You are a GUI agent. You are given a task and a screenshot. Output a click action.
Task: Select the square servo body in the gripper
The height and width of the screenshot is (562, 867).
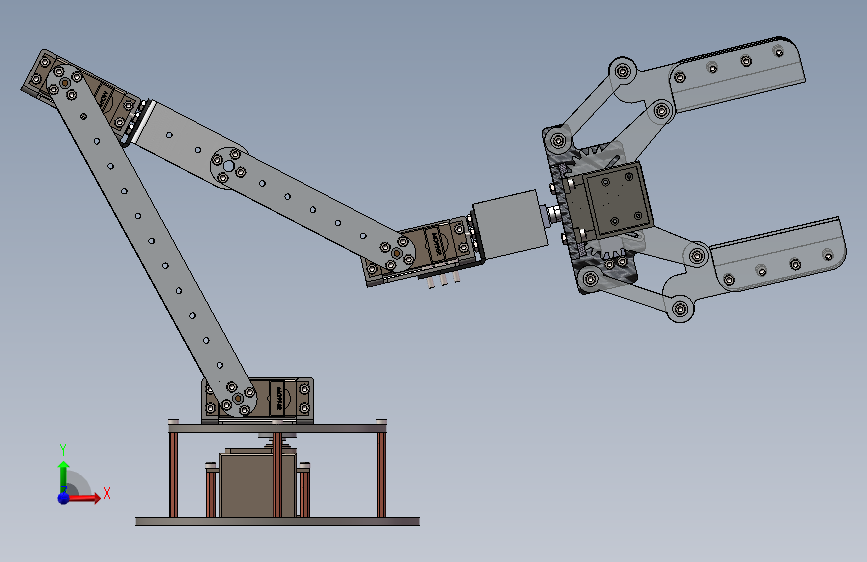click(618, 199)
